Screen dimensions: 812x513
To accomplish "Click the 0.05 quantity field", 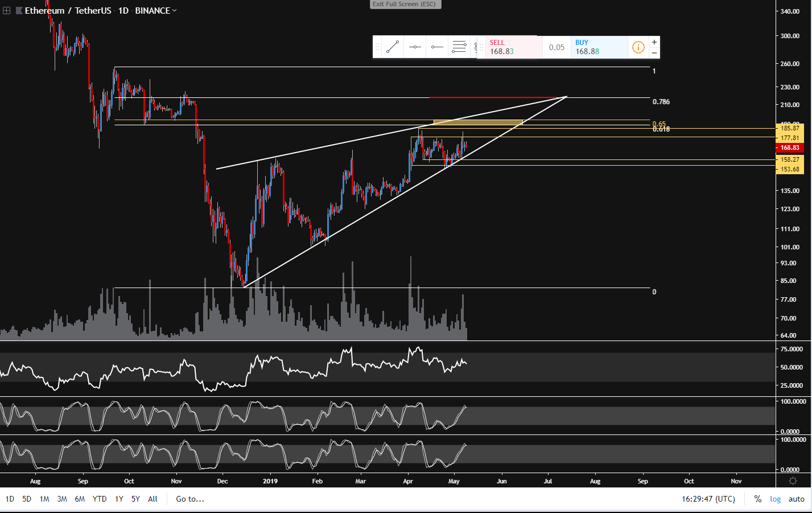I will click(557, 47).
